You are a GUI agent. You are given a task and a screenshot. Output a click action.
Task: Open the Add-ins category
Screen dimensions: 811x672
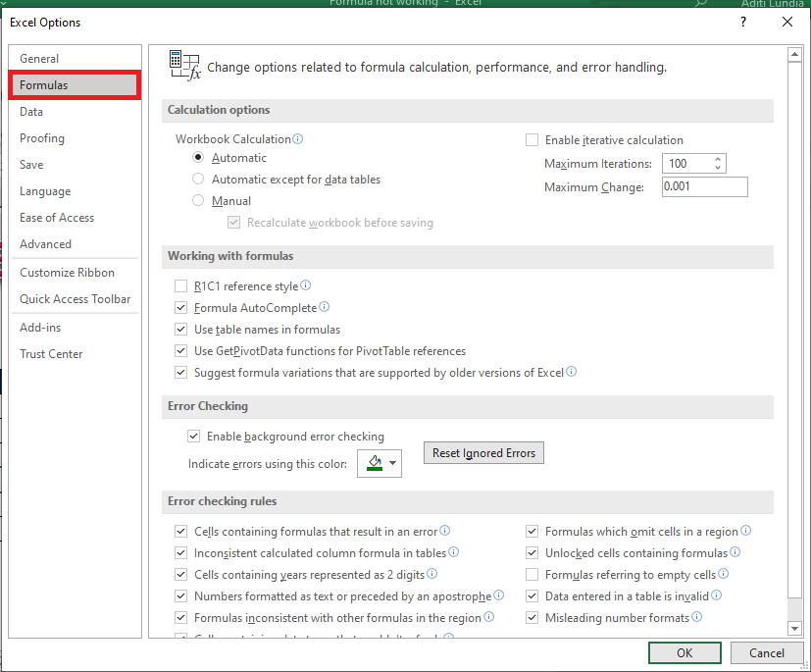[x=75, y=327]
